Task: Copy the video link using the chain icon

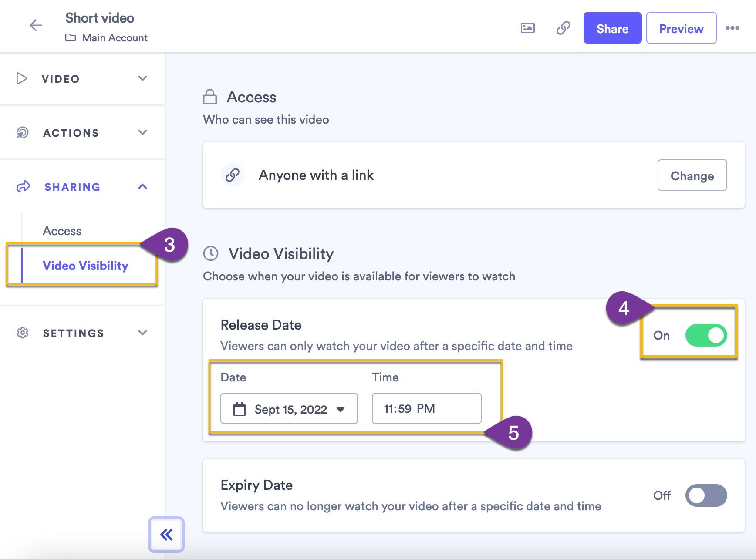Action: (x=563, y=28)
